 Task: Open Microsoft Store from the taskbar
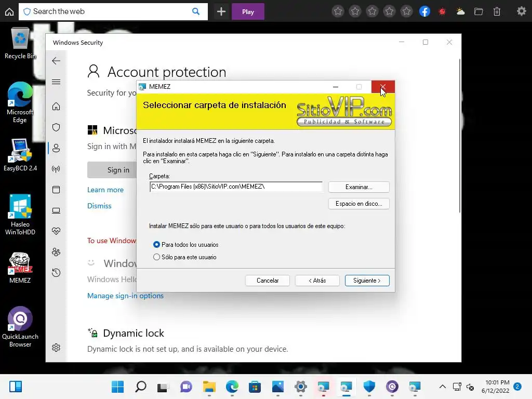coord(255,387)
